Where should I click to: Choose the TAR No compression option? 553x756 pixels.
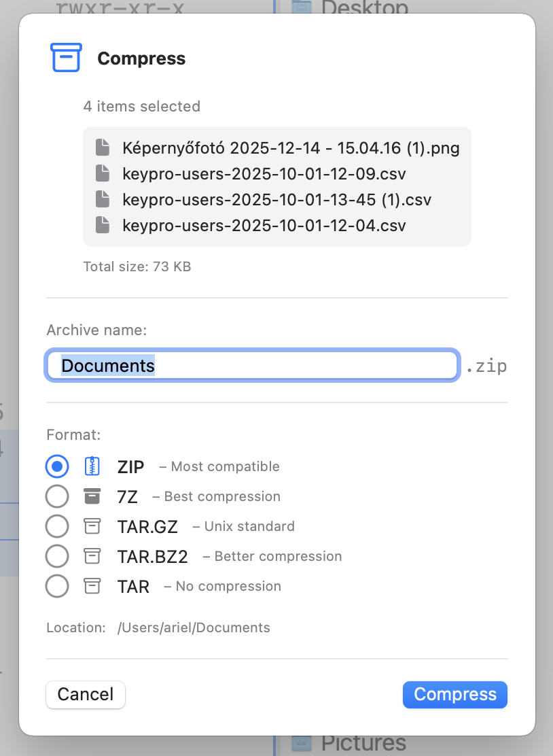click(57, 586)
